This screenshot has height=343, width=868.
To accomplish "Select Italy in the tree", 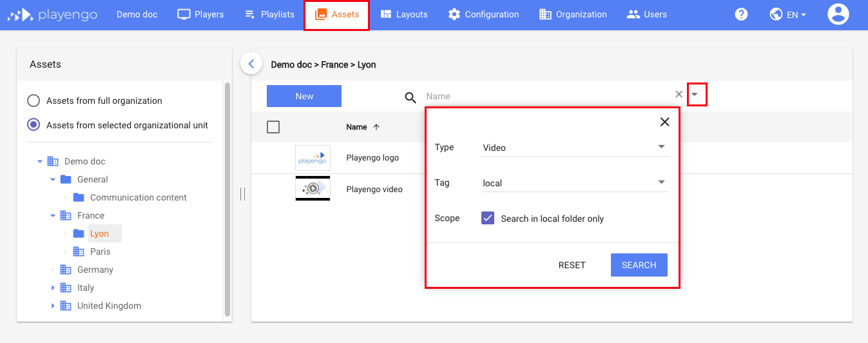I will 85,288.
